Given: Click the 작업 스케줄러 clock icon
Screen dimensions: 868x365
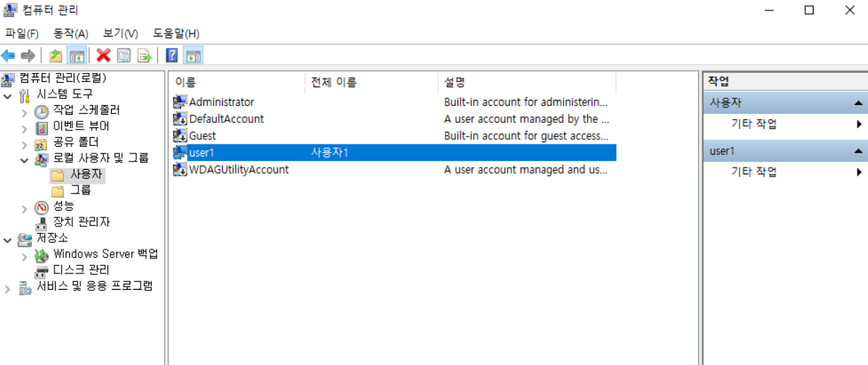Looking at the screenshot, I should click(42, 112).
